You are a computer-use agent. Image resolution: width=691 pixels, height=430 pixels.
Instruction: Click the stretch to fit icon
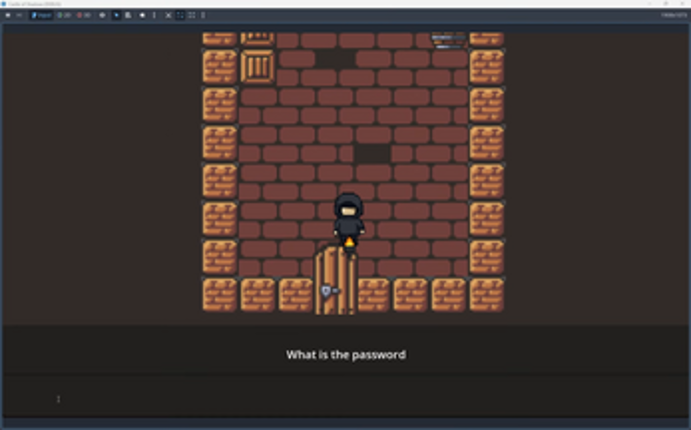click(192, 15)
